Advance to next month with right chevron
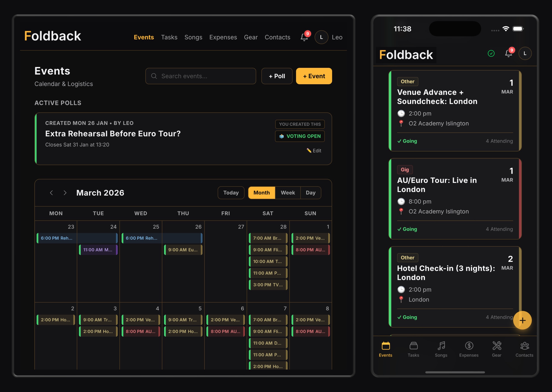This screenshot has height=392, width=552. click(65, 193)
